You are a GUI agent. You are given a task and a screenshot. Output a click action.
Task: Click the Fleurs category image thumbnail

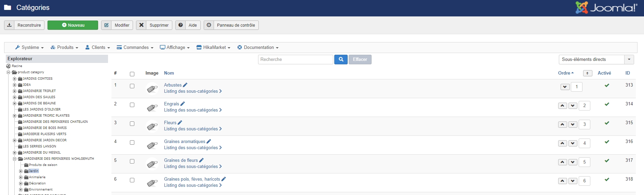click(152, 126)
